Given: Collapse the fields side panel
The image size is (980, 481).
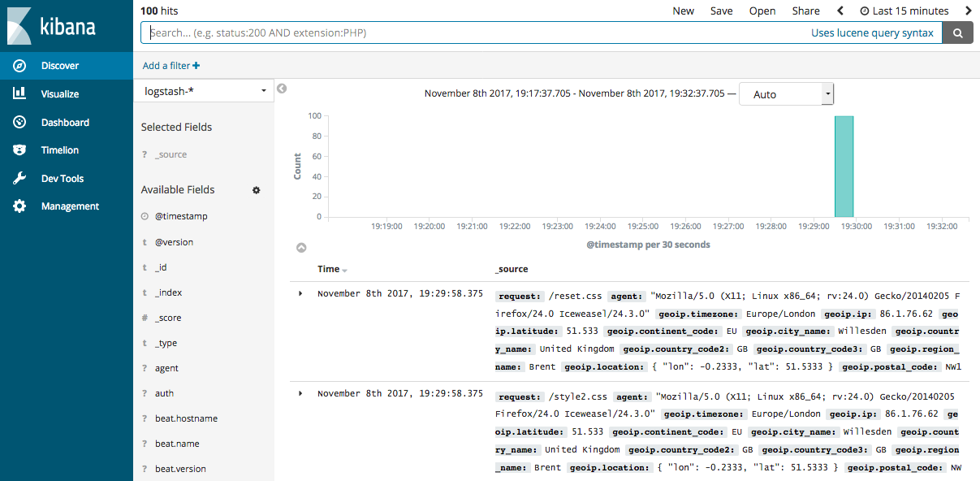Looking at the screenshot, I should pos(281,88).
